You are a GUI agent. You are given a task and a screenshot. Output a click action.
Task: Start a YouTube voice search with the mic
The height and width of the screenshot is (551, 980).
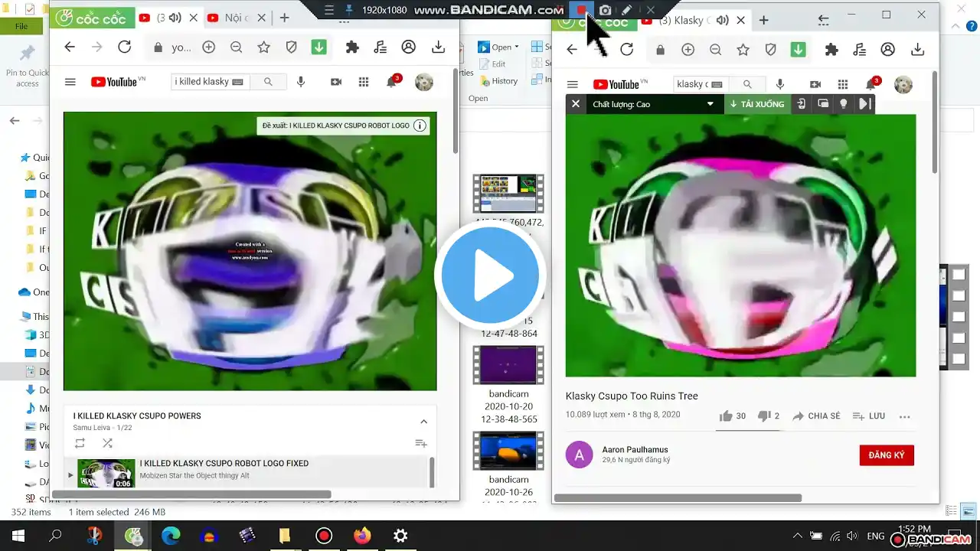301,82
